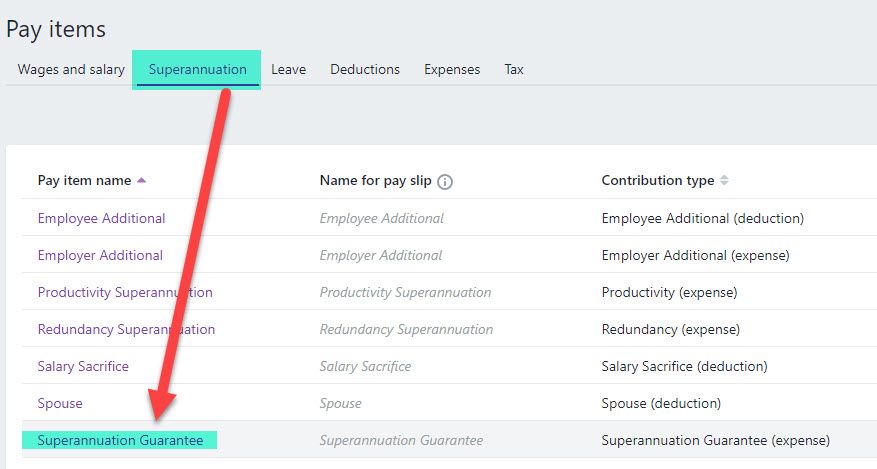
Task: Select Redundancy Superannuation pay item link
Action: 126,329
